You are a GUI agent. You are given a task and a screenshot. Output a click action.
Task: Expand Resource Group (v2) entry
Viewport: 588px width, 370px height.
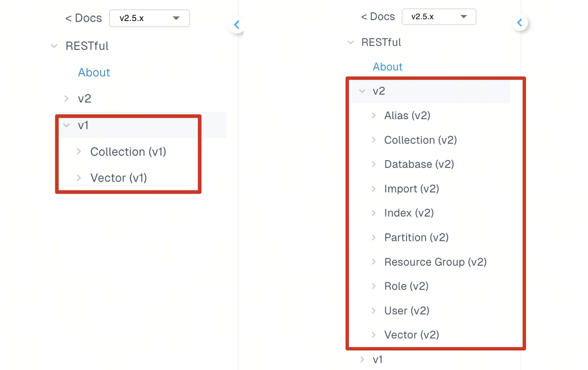[374, 262]
